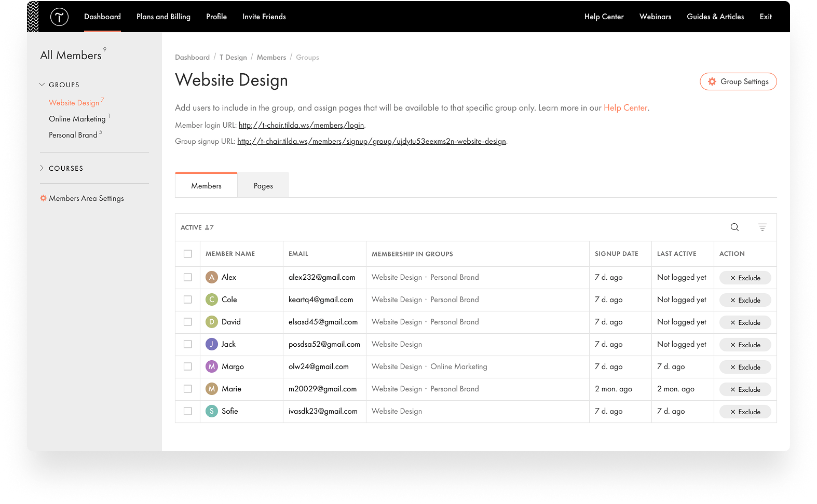The image size is (817, 504).
Task: Open the Online Marketing group
Action: click(x=77, y=119)
